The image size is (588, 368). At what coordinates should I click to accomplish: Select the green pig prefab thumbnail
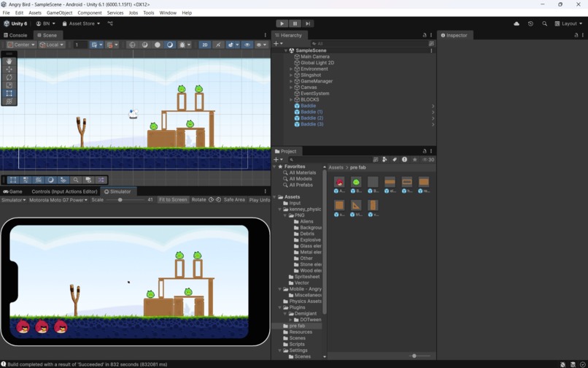click(356, 182)
